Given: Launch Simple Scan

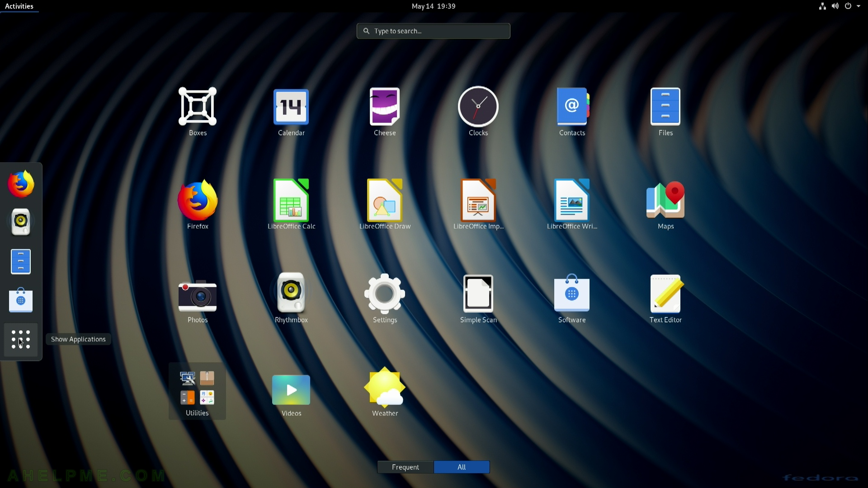Looking at the screenshot, I should pyautogui.click(x=478, y=298).
